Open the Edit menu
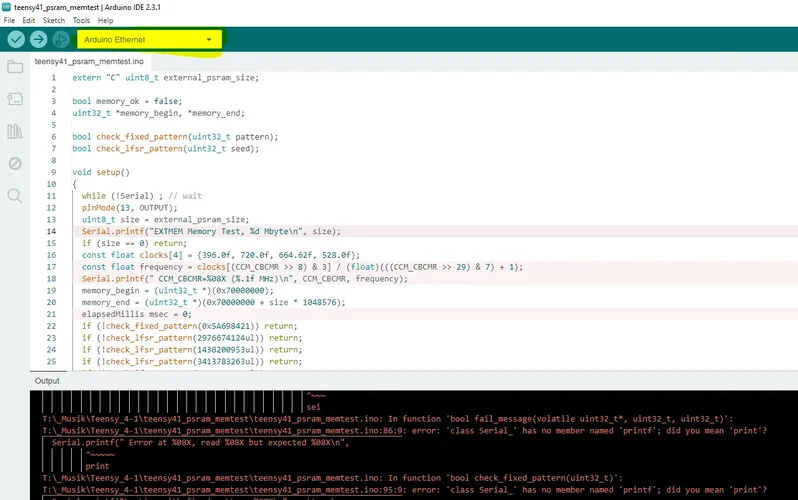 [28, 20]
